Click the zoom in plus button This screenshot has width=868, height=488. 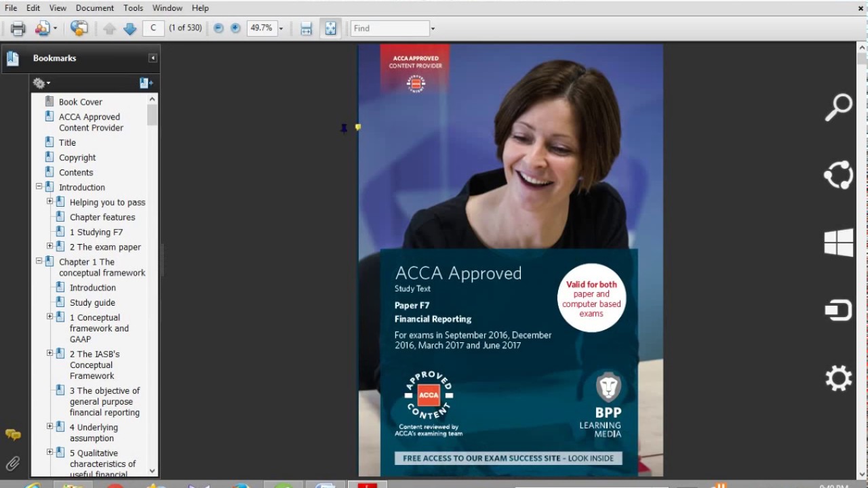pyautogui.click(x=235, y=28)
